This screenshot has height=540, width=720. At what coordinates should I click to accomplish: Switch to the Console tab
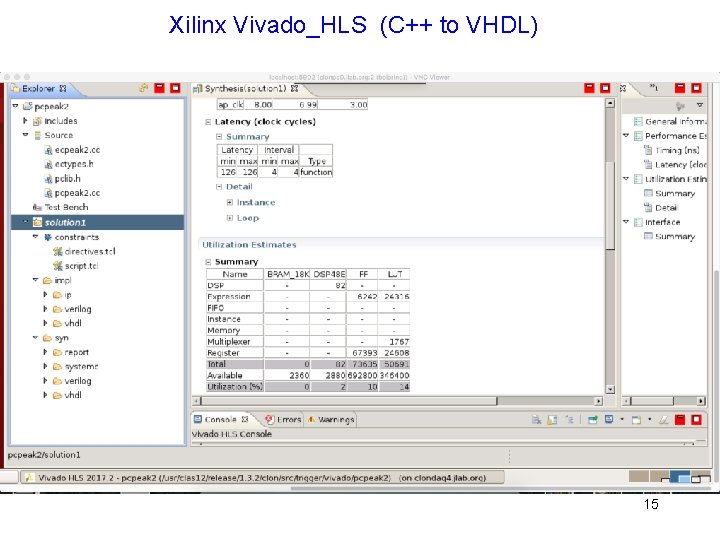[x=221, y=419]
